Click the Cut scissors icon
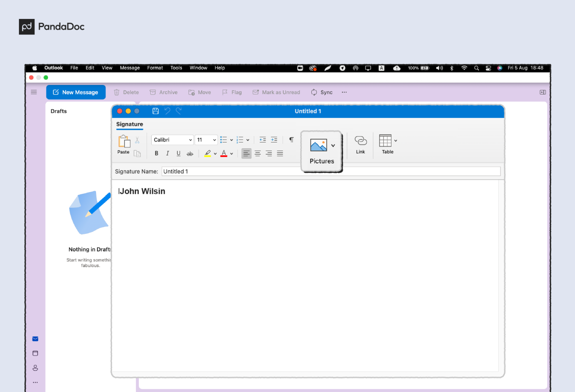 (x=137, y=140)
